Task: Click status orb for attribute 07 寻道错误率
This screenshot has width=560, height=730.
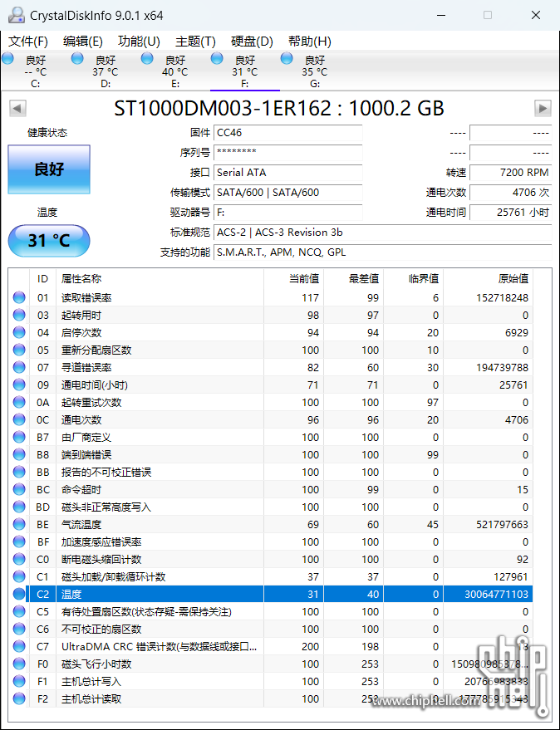Action: tap(19, 367)
